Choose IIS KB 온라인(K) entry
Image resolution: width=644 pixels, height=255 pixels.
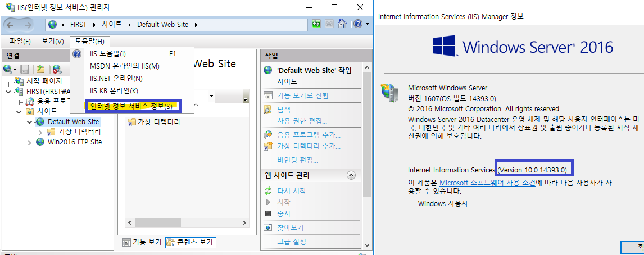[x=132, y=91]
